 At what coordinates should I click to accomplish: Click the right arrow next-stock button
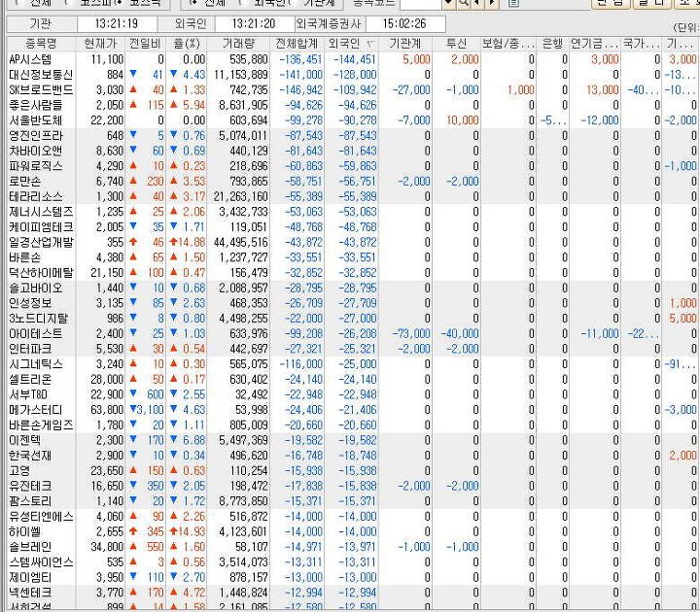point(492,3)
